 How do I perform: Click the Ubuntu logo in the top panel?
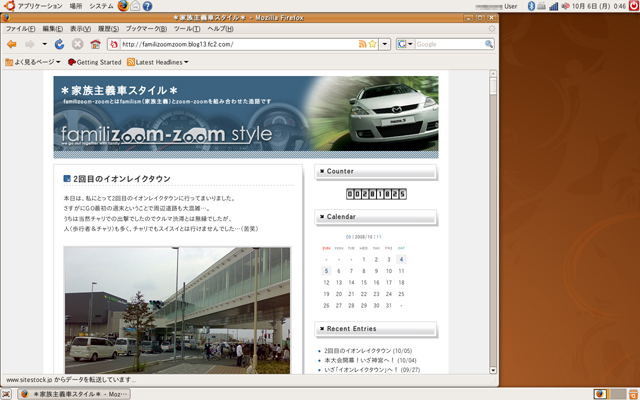click(x=9, y=6)
